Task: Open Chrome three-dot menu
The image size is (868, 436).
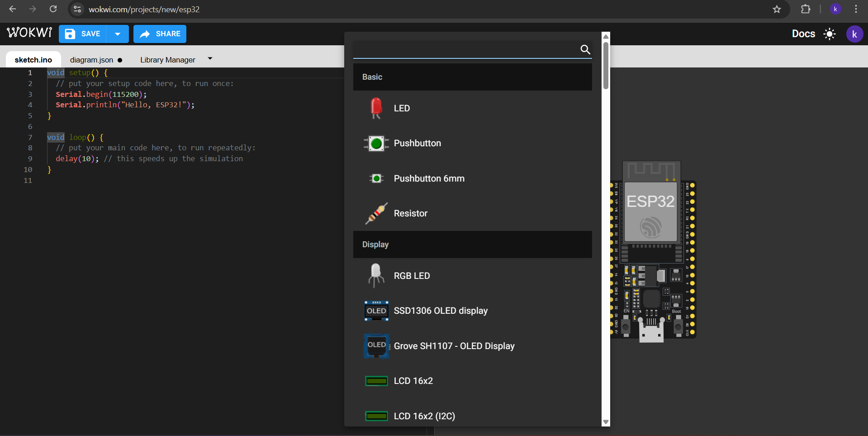Action: point(856,9)
